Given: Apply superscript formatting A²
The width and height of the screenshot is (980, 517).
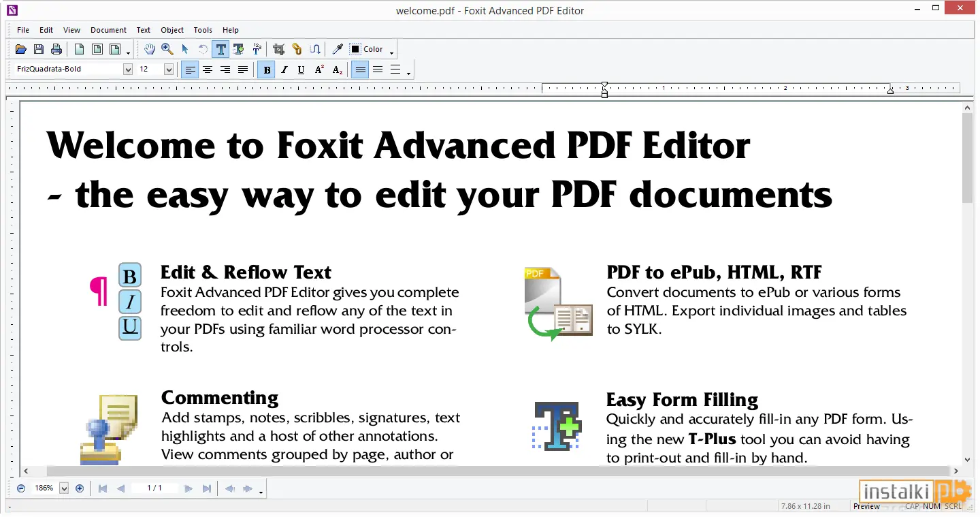Looking at the screenshot, I should [319, 69].
